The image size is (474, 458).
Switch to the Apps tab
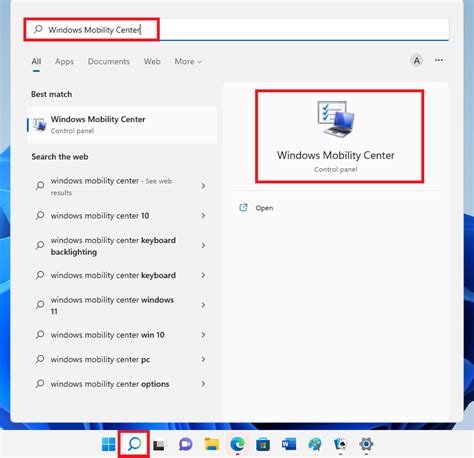(64, 62)
